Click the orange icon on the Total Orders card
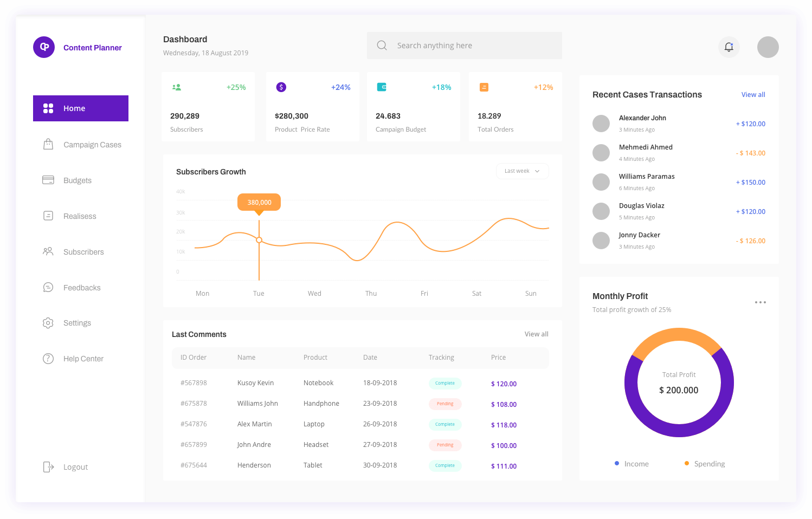The height and width of the screenshot is (519, 812). point(484,87)
